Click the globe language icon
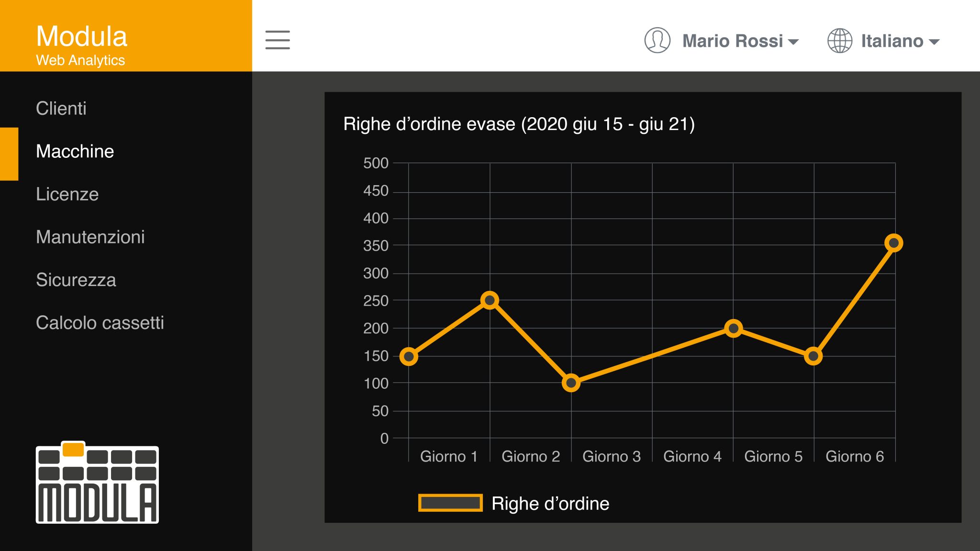The image size is (980, 551). (839, 41)
